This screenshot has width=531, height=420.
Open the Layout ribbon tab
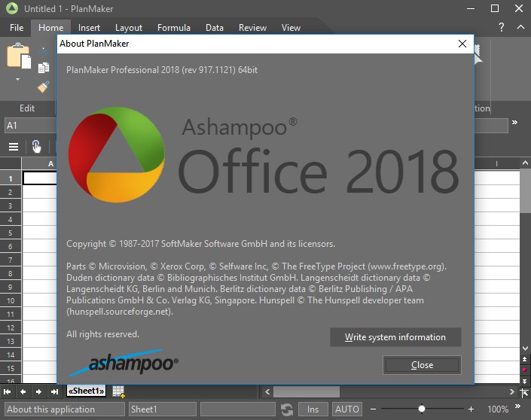pos(129,28)
